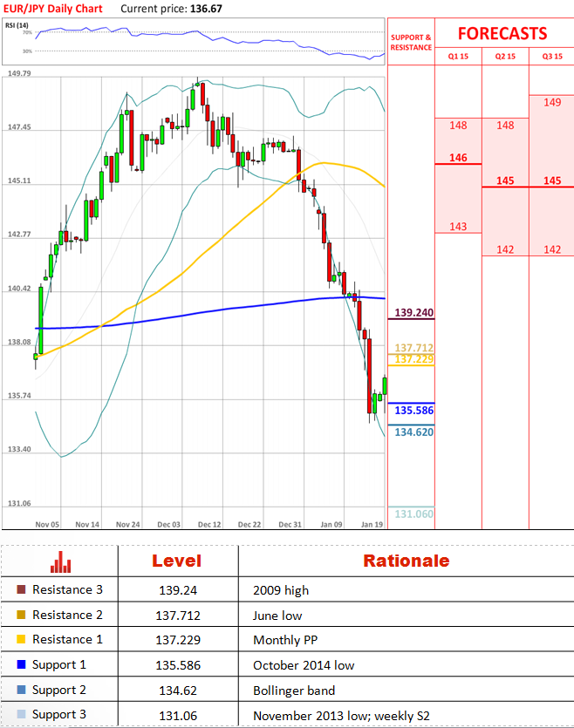Viewport: 574px width, 728px height.
Task: Click the 131.060 support level label
Action: tap(413, 514)
